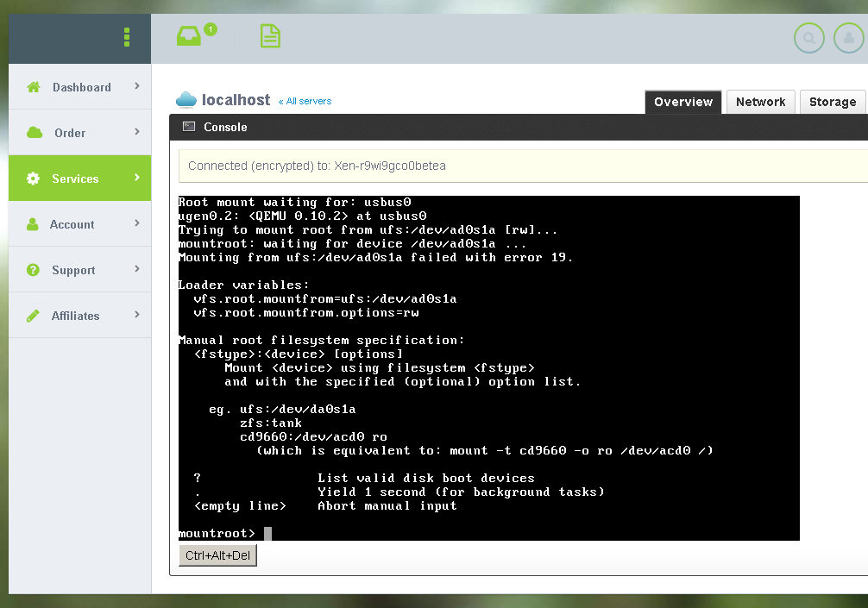
Task: Click the 'Loader variables:' console line
Action: click(243, 285)
